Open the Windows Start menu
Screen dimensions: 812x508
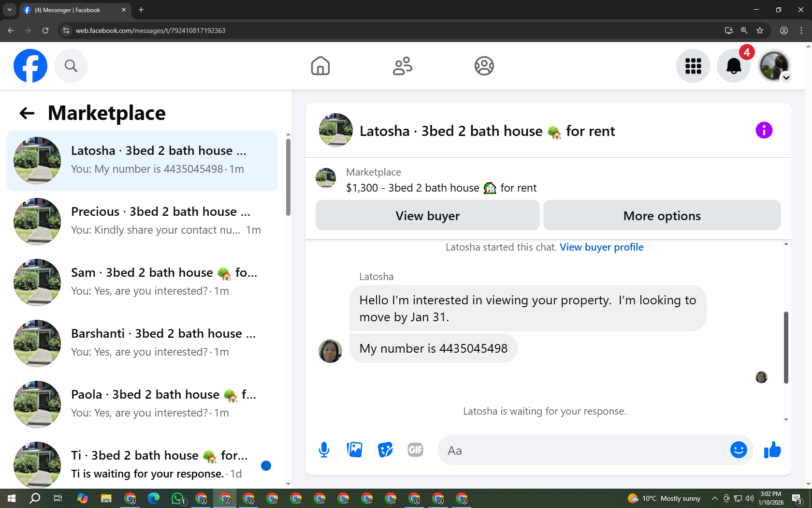pyautogui.click(x=12, y=498)
